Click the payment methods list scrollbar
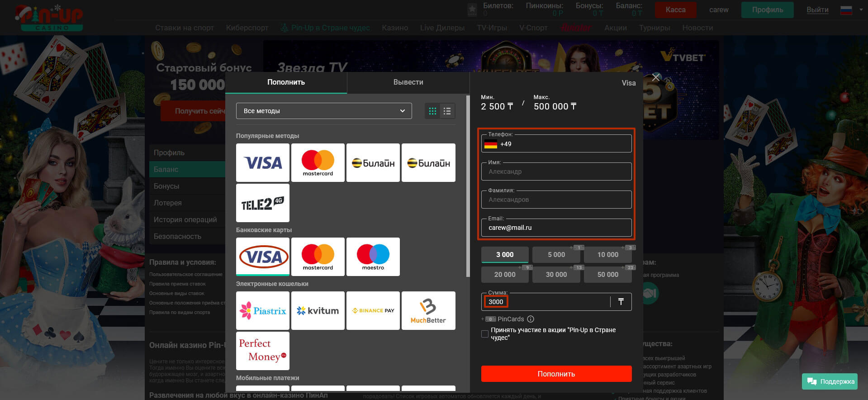The image size is (868, 400). click(x=468, y=186)
